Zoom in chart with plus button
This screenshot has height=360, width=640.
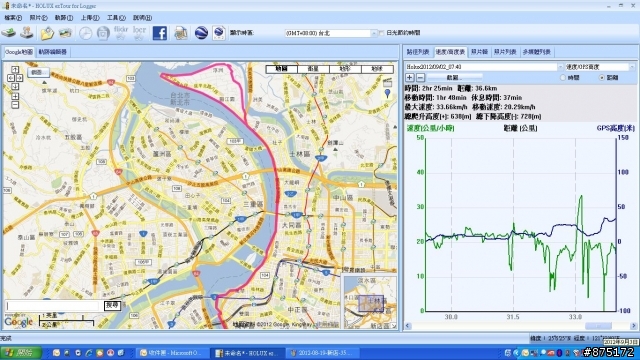409,77
